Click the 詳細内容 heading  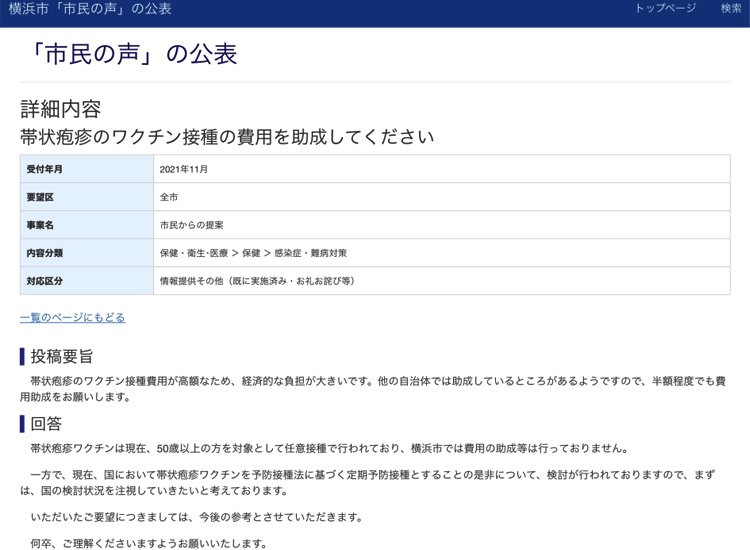pyautogui.click(x=60, y=109)
